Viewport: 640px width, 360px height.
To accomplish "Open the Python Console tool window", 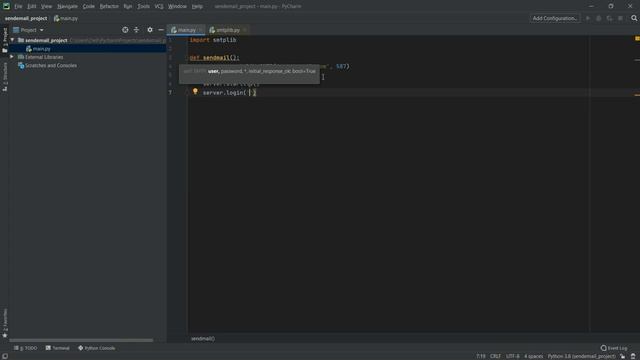I will (97, 348).
